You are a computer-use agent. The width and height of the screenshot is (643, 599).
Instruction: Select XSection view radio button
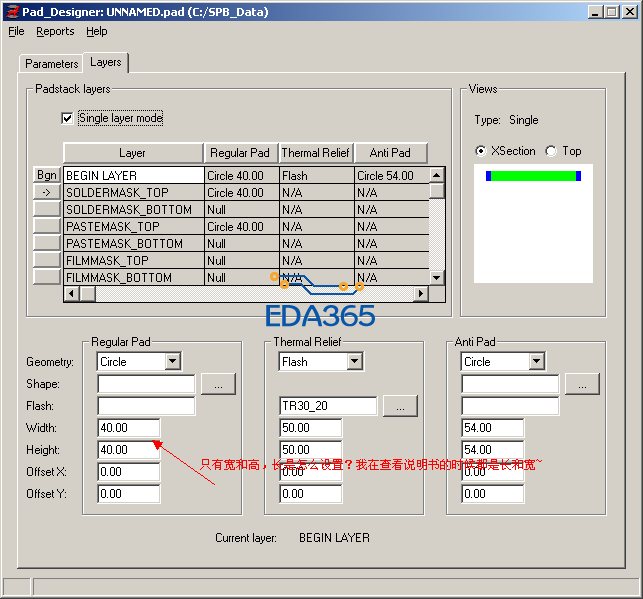481,151
